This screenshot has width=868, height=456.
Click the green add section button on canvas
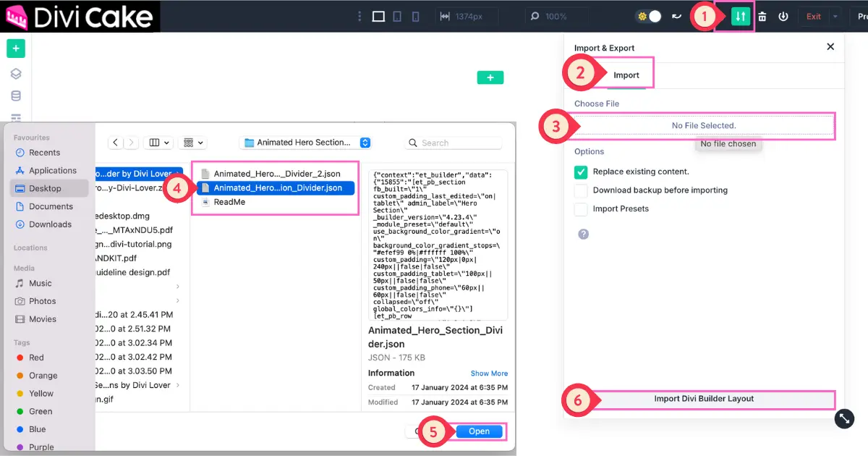490,77
